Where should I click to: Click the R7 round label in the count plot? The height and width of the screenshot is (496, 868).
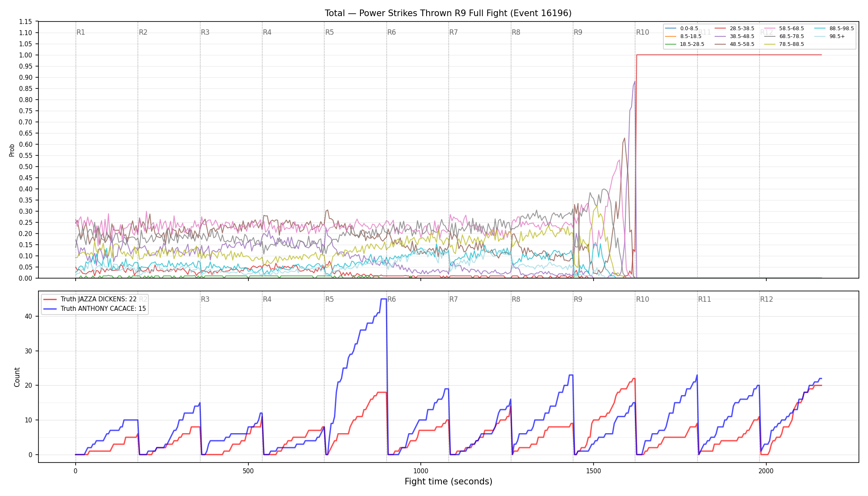point(453,299)
